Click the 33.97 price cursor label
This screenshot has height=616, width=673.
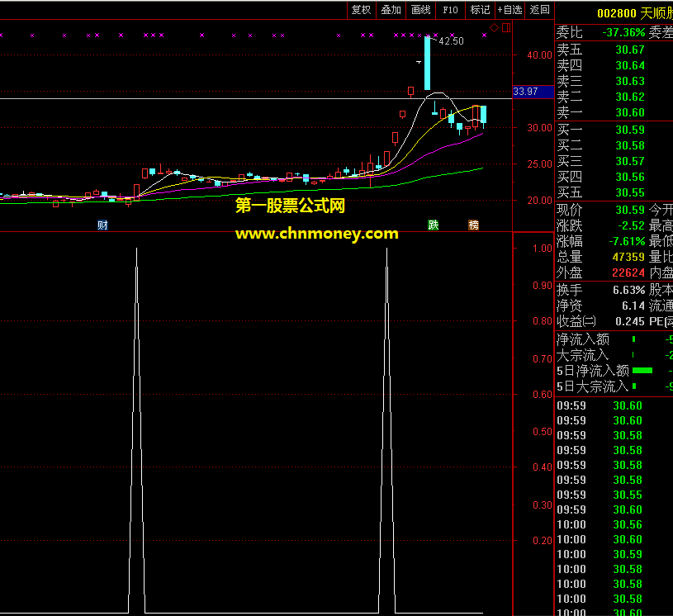(533, 92)
